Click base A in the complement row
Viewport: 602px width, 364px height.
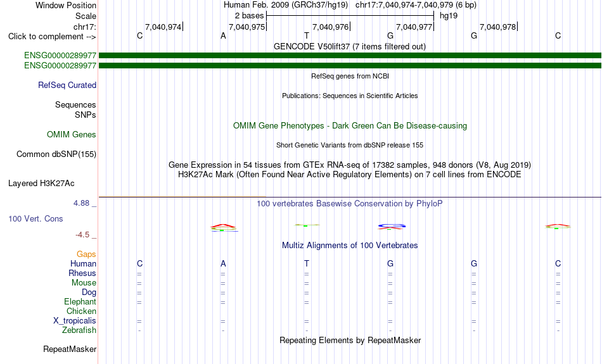[223, 36]
